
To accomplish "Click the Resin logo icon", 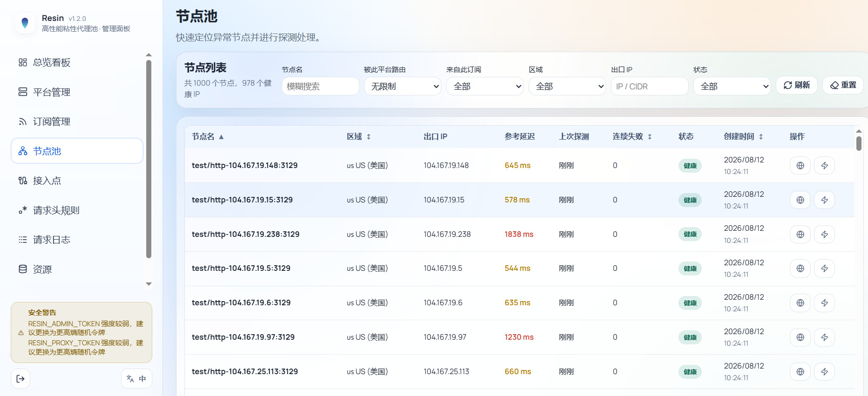I will [25, 23].
